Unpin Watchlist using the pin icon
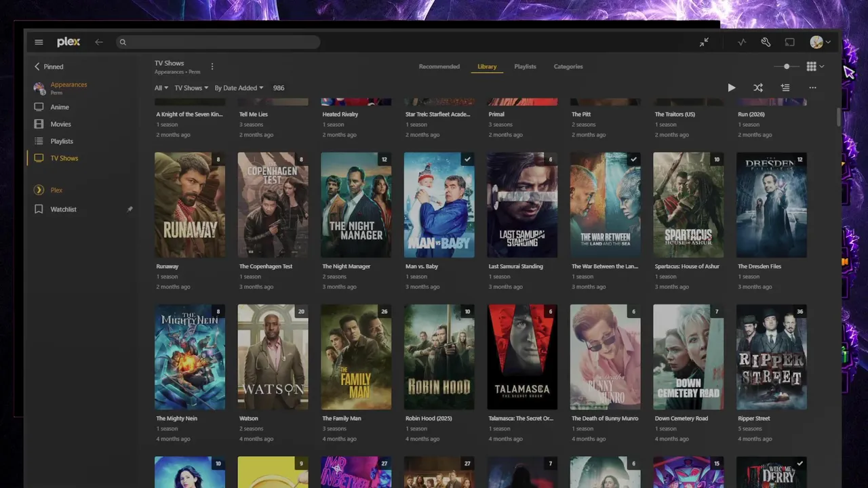This screenshot has width=868, height=488. (130, 209)
